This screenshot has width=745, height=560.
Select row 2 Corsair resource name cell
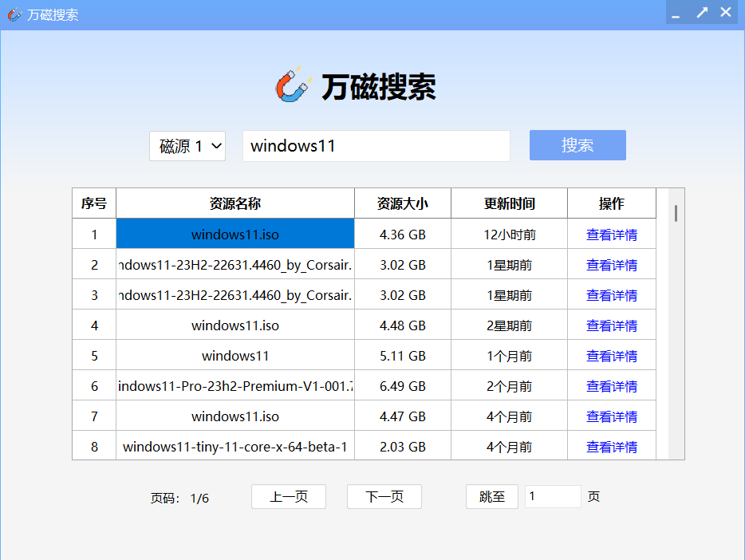click(235, 264)
